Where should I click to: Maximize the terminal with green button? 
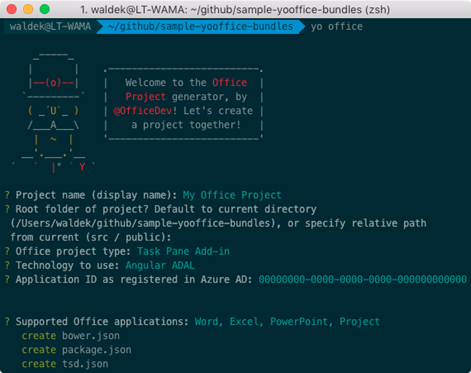tap(44, 9)
